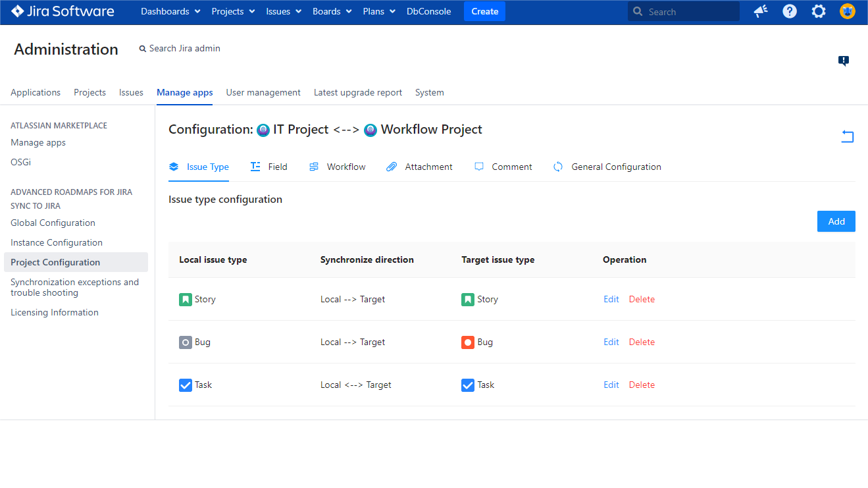Expand the Projects dropdown in top bar
868x488 pixels.
(x=233, y=11)
